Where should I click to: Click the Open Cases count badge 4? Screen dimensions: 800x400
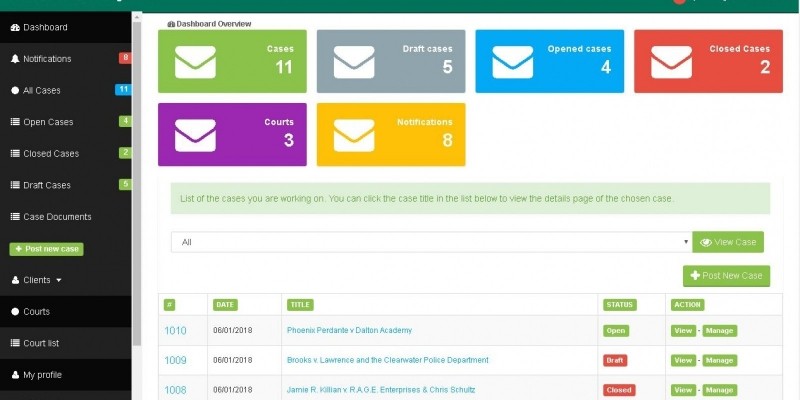125,121
